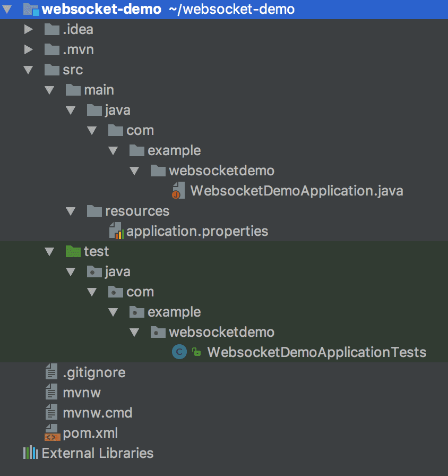
Task: Click the properties icon beside application.properties
Action: 116,231
